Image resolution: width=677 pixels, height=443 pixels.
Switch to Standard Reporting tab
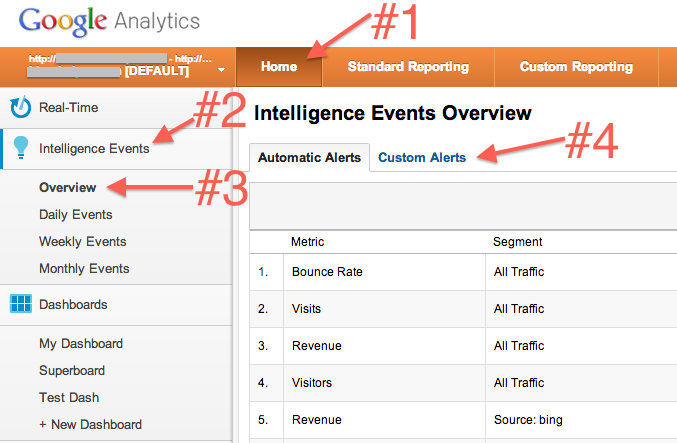pyautogui.click(x=408, y=66)
